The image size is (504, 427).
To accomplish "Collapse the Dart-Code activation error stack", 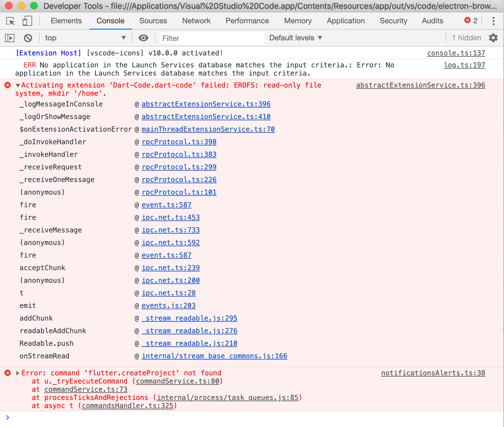I will (18, 85).
